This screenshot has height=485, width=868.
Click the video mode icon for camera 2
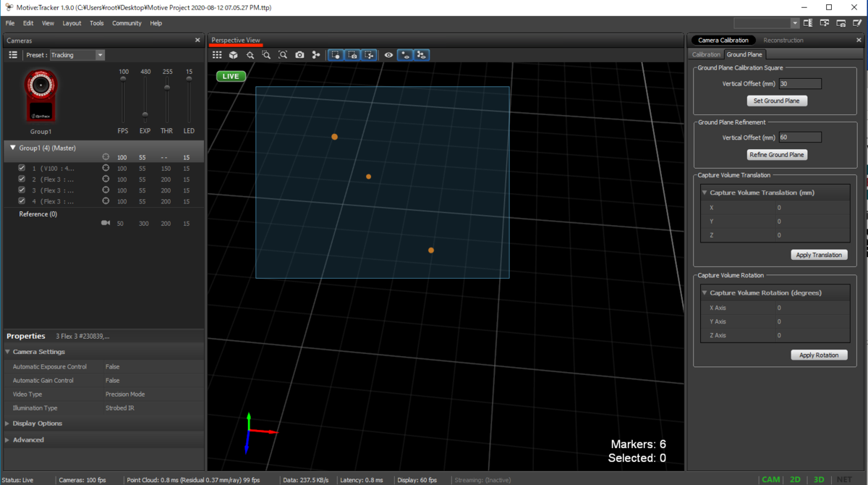tap(106, 179)
